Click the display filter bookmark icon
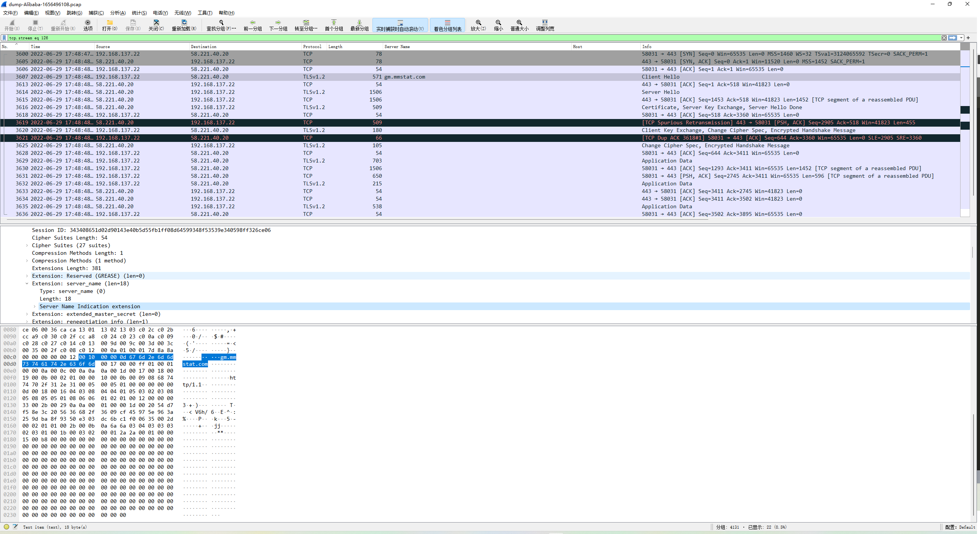The image size is (980, 534). click(4, 38)
